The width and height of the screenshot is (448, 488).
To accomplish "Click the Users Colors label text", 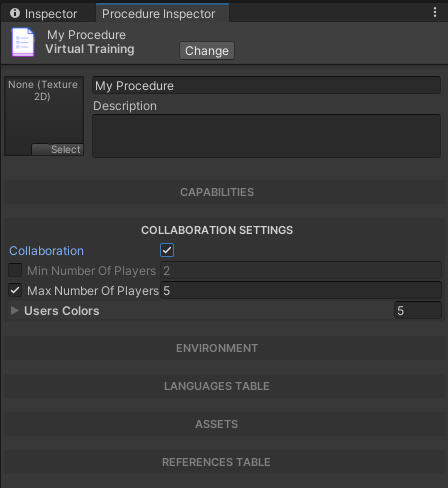I will (62, 311).
